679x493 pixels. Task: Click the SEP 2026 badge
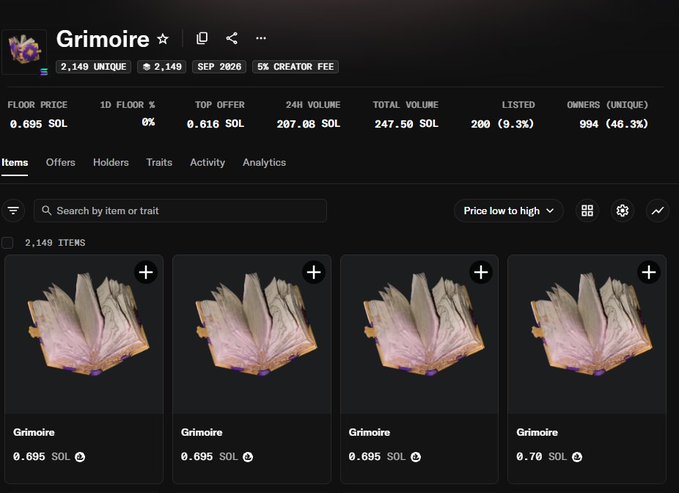(219, 67)
